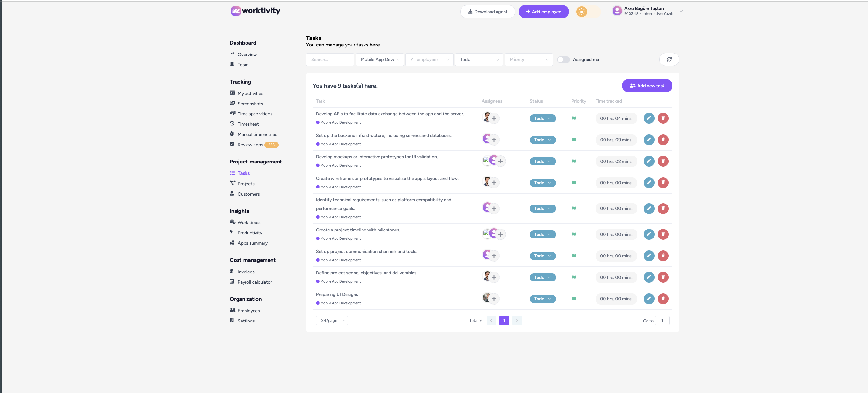Click the task Search input field

click(x=330, y=60)
